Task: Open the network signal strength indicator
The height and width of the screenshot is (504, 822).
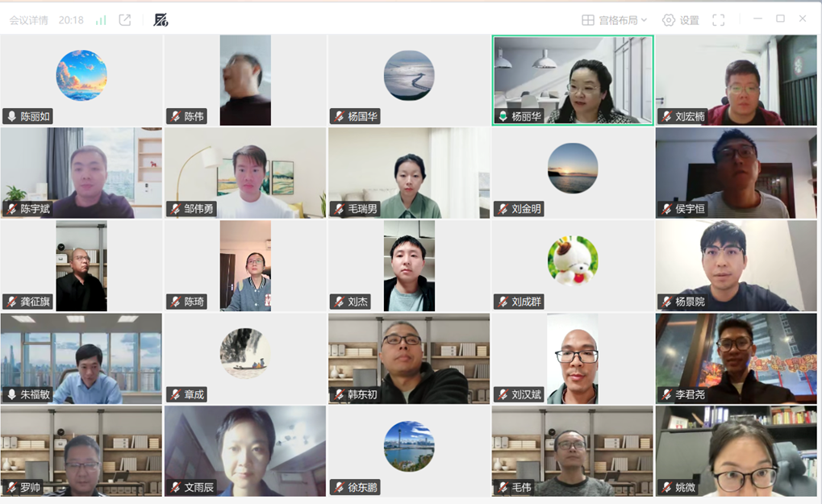Action: click(101, 20)
